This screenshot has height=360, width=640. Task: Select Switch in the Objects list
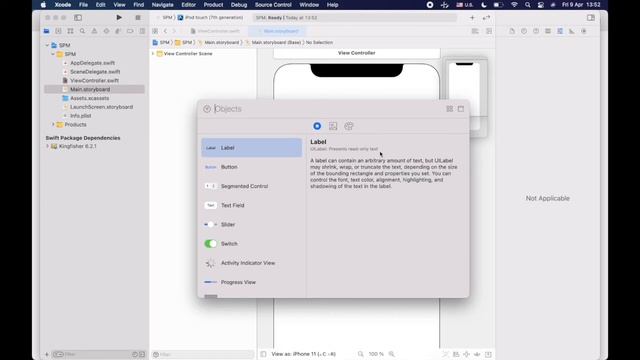tap(252, 244)
